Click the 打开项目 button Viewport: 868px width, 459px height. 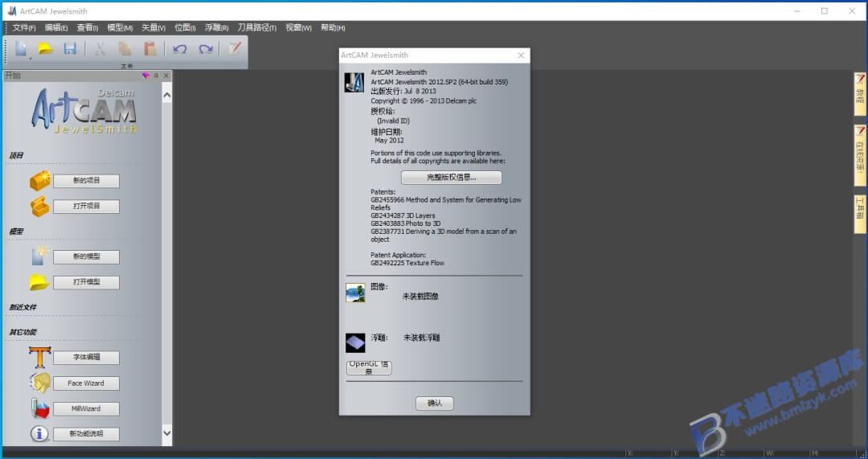(86, 206)
